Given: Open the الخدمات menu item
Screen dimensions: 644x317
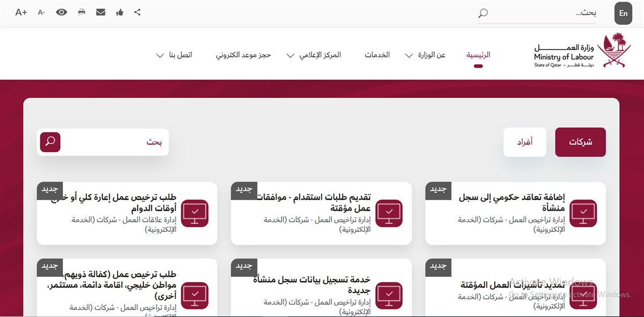Looking at the screenshot, I should click(x=377, y=55).
